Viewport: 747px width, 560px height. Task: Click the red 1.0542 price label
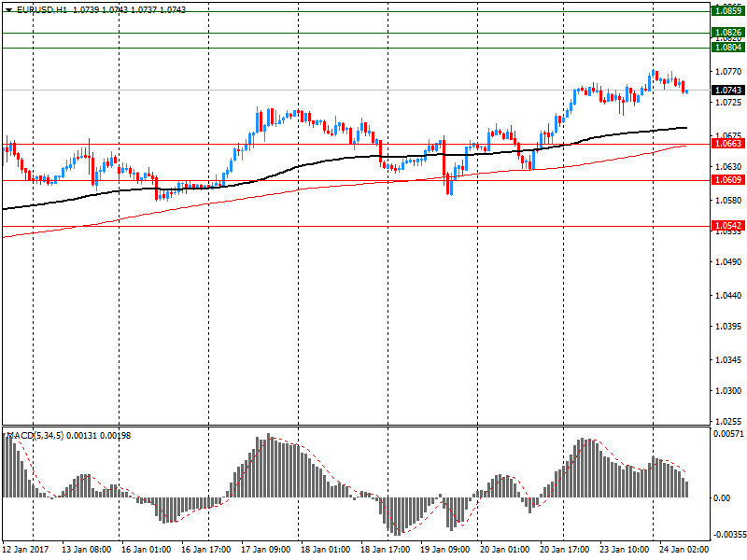click(x=728, y=225)
